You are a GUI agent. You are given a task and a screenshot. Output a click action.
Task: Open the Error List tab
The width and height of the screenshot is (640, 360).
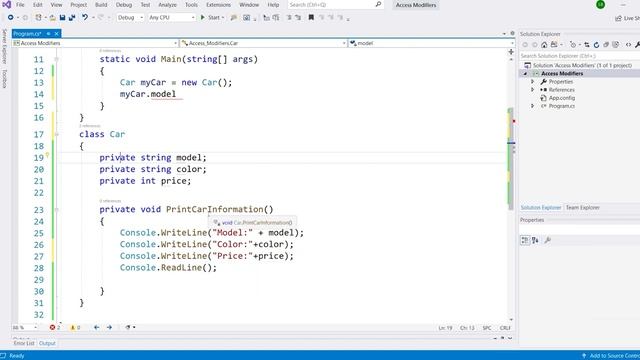point(24,343)
